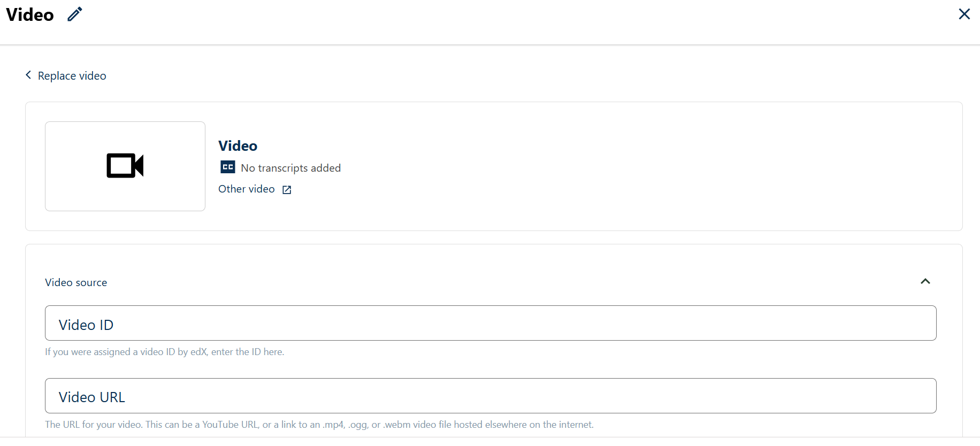Click the Video source section header label

[76, 282]
